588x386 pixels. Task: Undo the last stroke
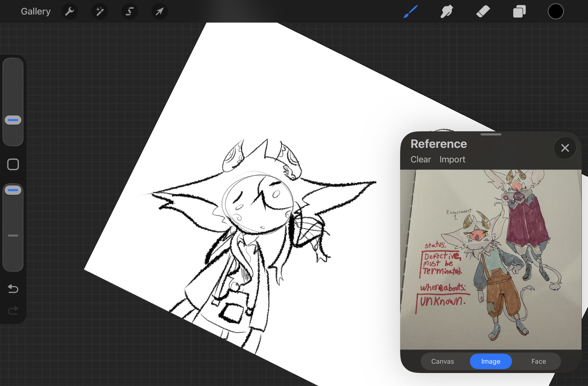coord(13,289)
